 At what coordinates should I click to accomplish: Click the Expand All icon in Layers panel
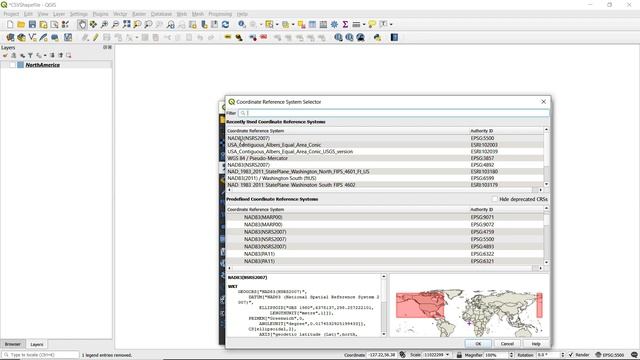tap(52, 55)
